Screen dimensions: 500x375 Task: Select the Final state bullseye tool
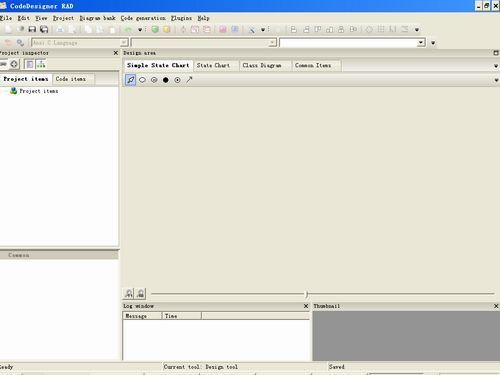(177, 80)
